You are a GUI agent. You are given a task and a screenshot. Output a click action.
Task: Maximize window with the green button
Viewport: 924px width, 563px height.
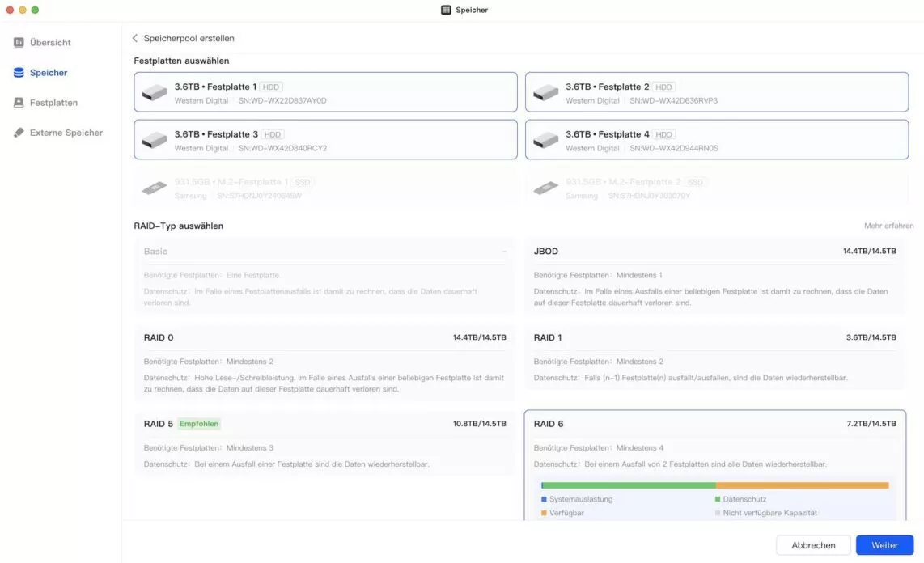pos(35,10)
